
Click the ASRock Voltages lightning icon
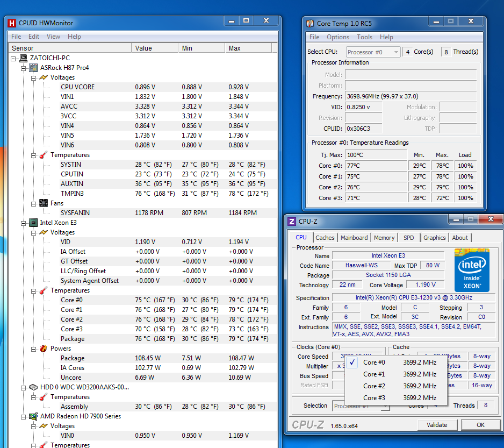click(44, 77)
